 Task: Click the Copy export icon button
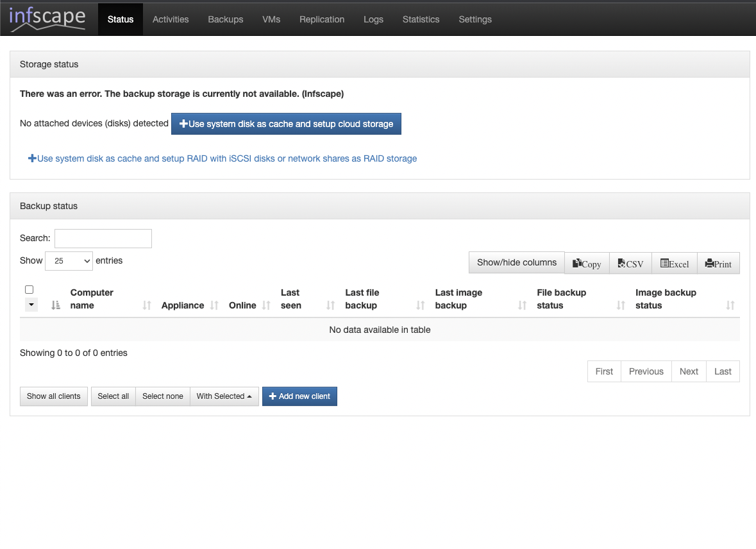(x=587, y=263)
